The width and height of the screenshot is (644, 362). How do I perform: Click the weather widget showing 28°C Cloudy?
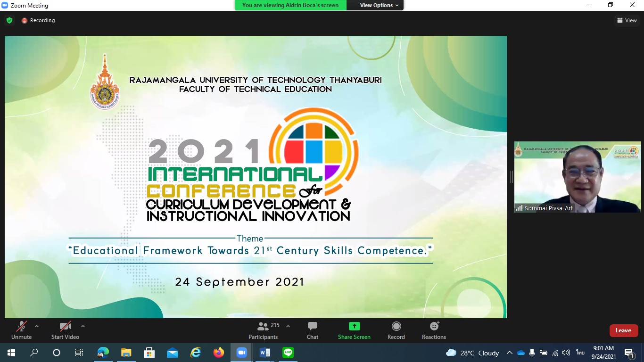(x=472, y=353)
